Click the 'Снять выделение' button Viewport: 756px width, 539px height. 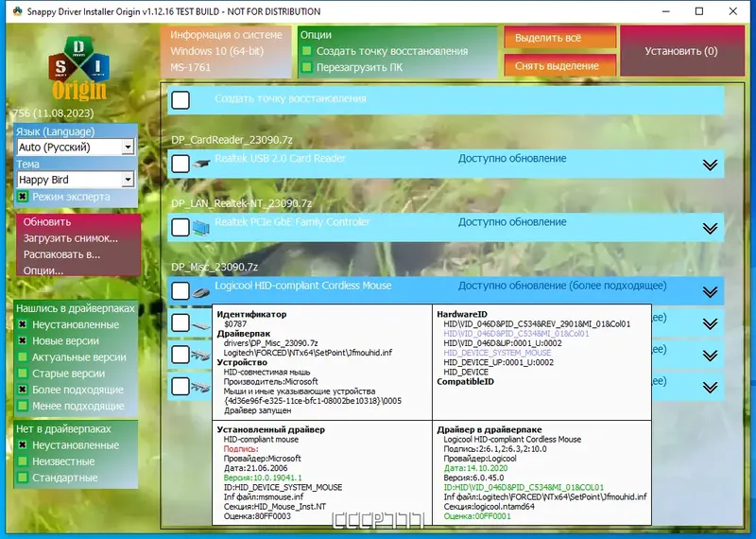(x=560, y=65)
